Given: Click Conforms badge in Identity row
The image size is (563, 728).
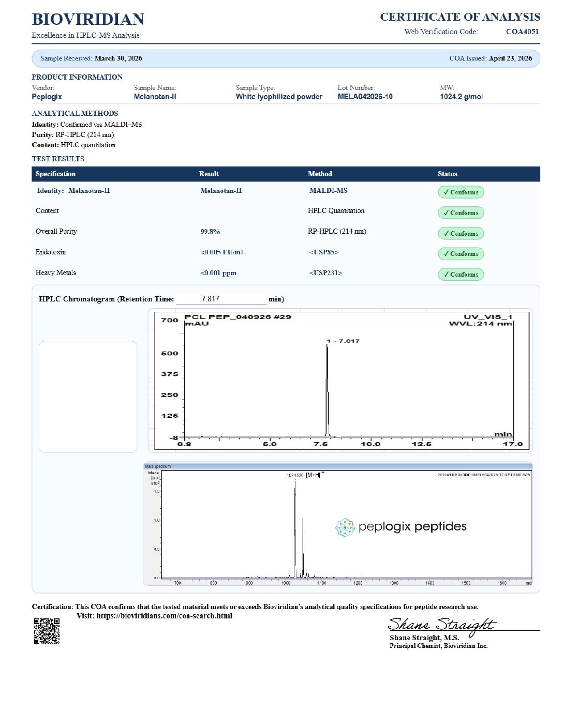Looking at the screenshot, I should [x=461, y=192].
